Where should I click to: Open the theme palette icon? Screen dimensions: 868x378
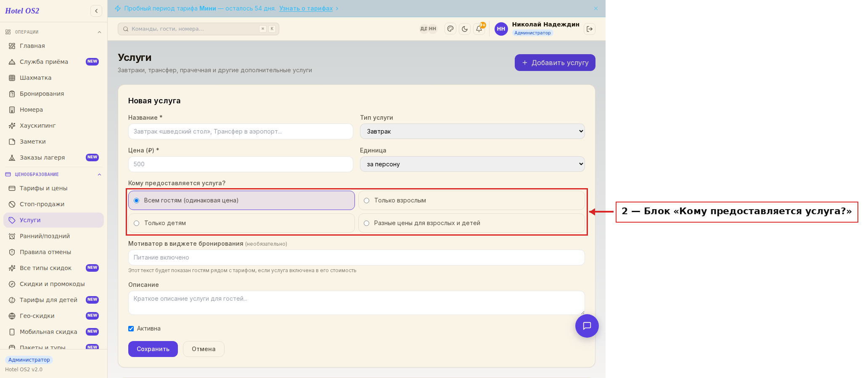pyautogui.click(x=450, y=29)
